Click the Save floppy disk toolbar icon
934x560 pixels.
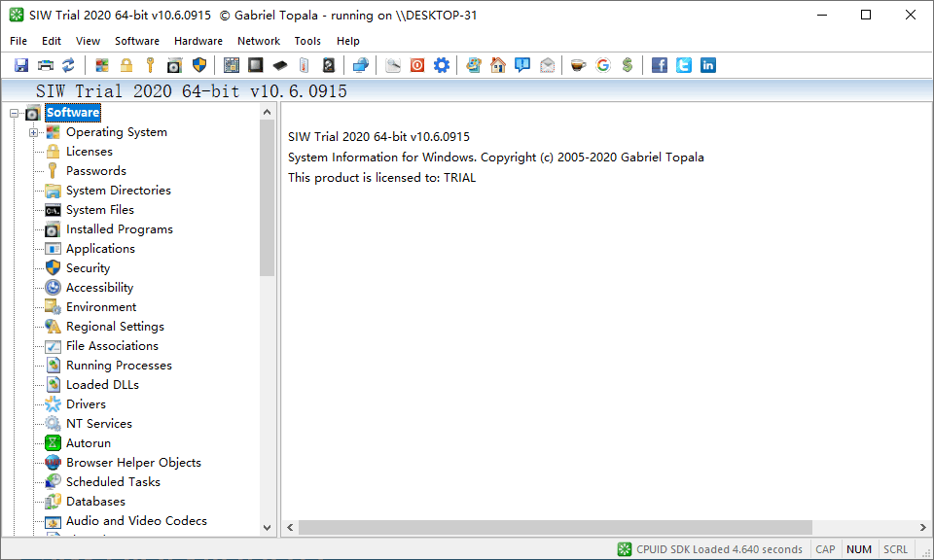(x=21, y=65)
